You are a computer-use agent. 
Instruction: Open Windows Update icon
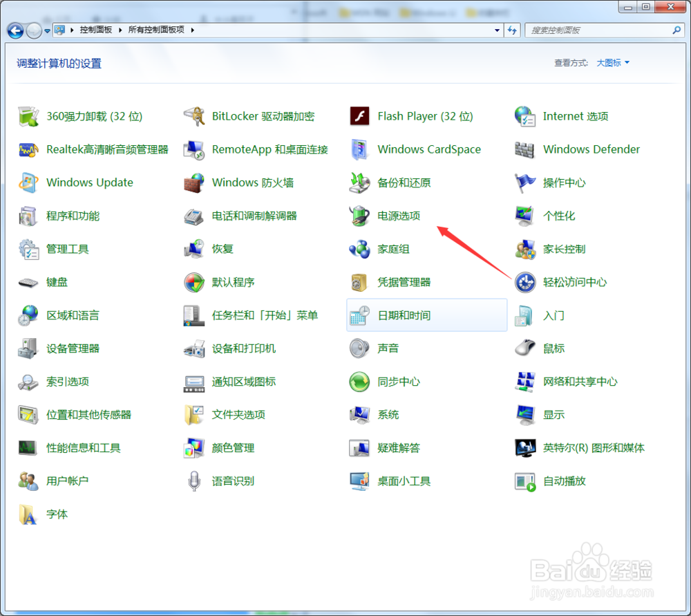pyautogui.click(x=28, y=183)
